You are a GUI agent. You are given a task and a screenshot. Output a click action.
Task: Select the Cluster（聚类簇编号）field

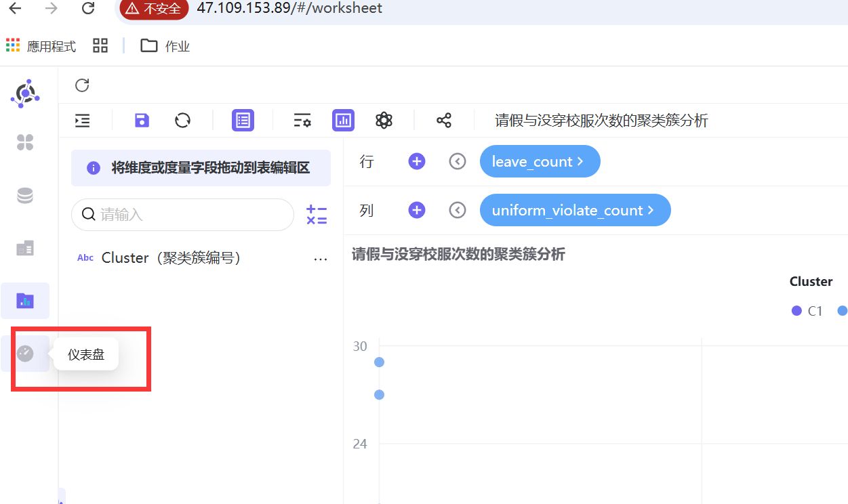[171, 258]
